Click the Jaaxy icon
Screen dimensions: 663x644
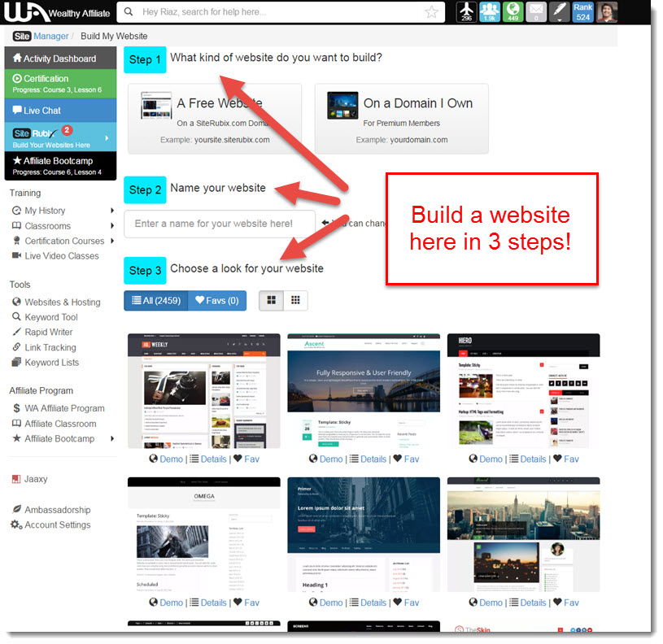point(16,479)
